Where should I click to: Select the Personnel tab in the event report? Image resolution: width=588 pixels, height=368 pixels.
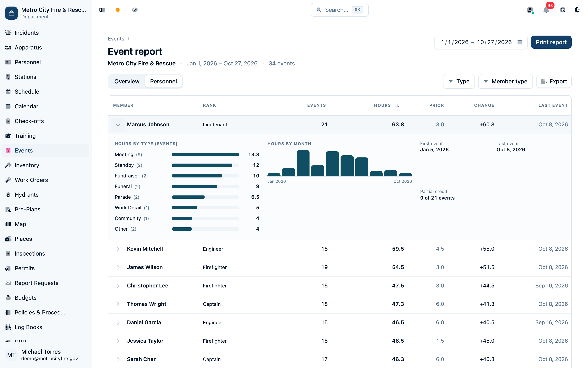[x=163, y=81]
